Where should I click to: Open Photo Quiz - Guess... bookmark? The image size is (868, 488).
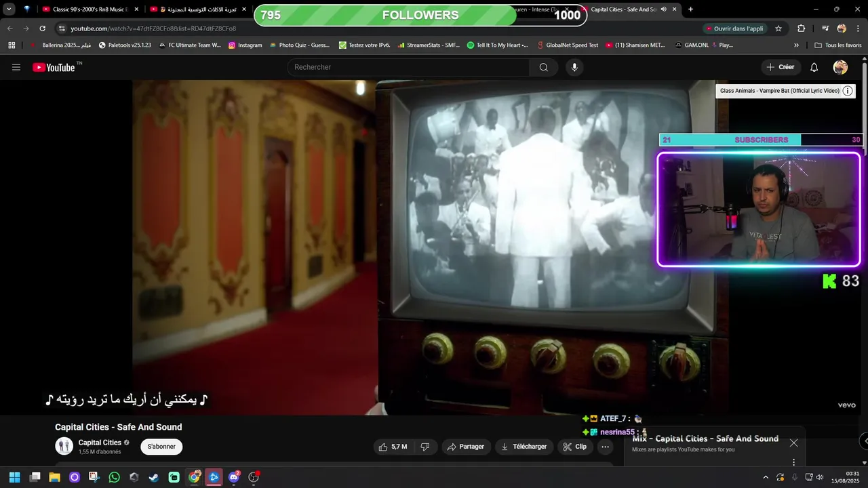[299, 45]
